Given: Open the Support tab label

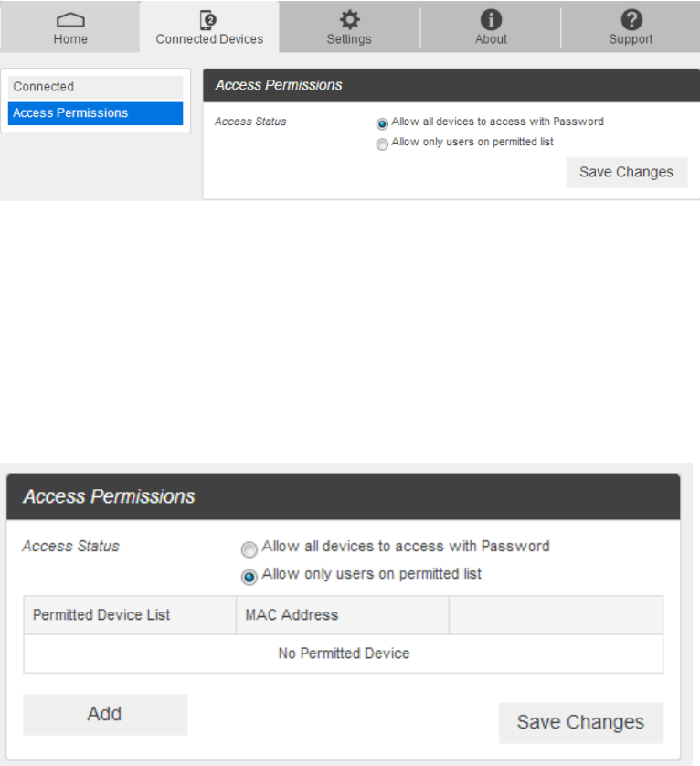Looking at the screenshot, I should click(x=631, y=39).
